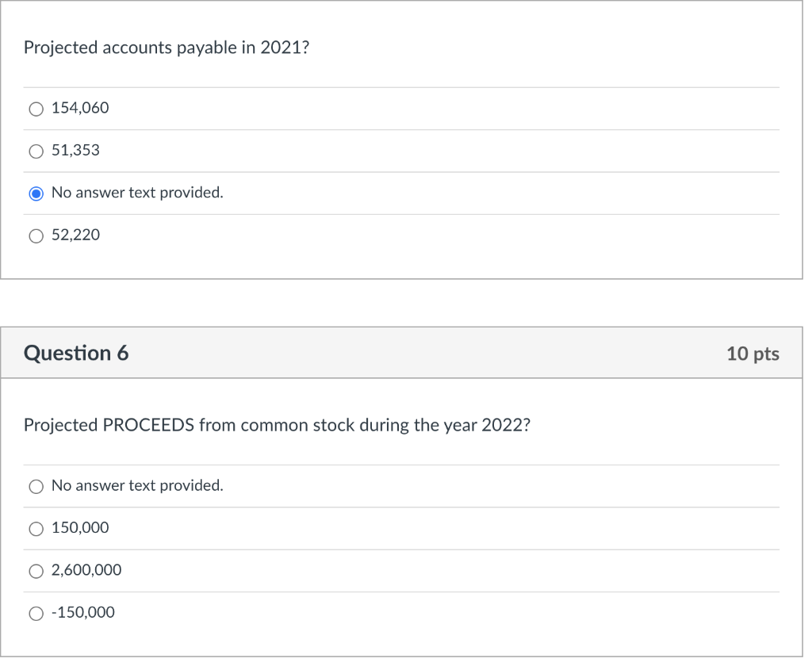Click the 10 pts label
812x666 pixels.
tap(753, 353)
